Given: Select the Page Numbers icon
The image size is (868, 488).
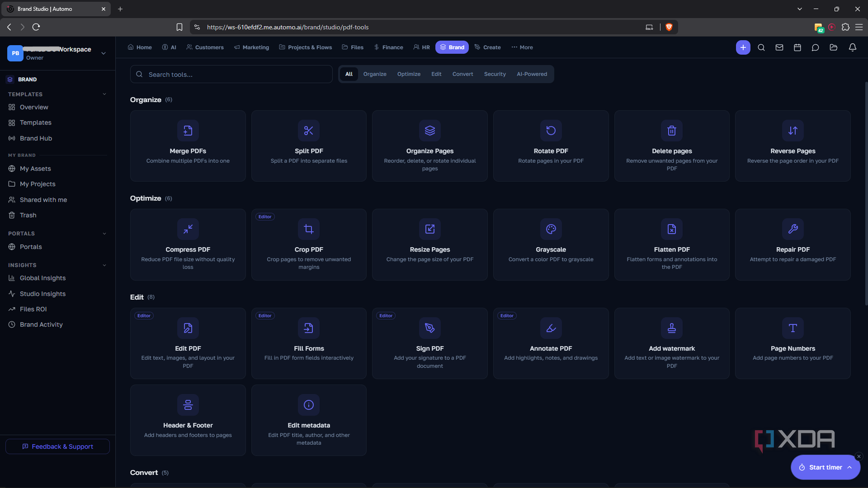Looking at the screenshot, I should point(793,328).
